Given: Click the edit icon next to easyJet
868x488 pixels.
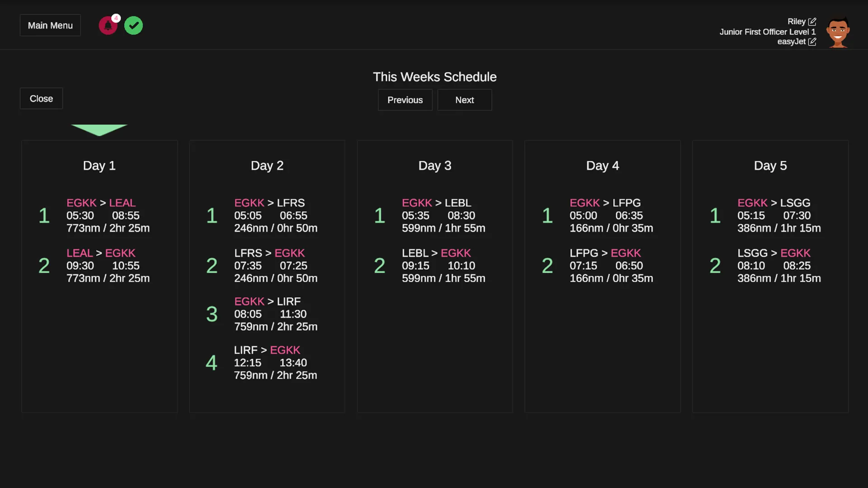Looking at the screenshot, I should click(x=812, y=42).
